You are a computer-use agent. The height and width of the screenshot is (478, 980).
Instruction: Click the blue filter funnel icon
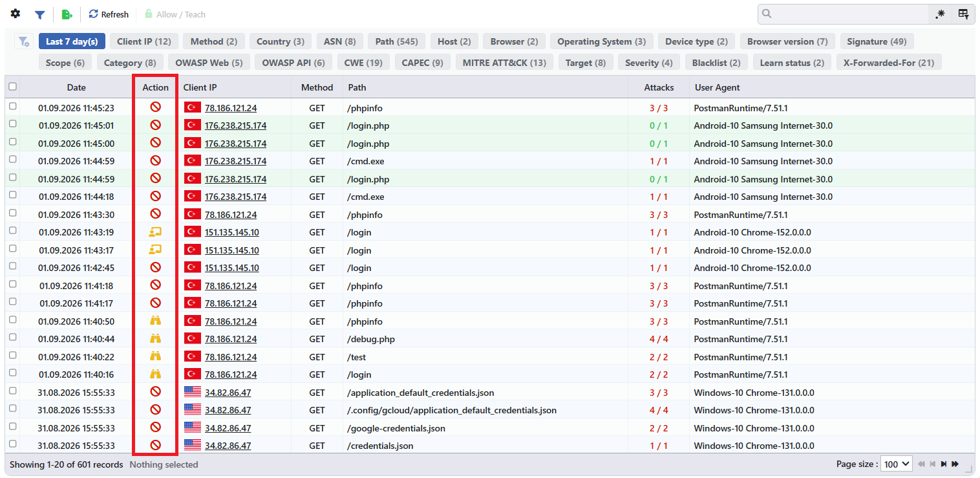point(39,14)
